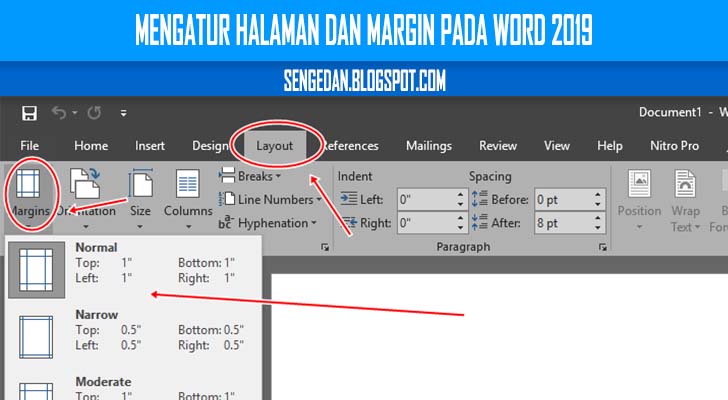Open the Line Numbers dropdown
Screen dimensions: 728x400
coord(270,200)
